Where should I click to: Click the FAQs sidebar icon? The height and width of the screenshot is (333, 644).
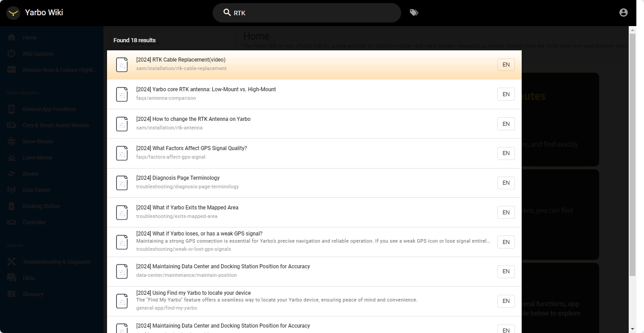click(12, 278)
